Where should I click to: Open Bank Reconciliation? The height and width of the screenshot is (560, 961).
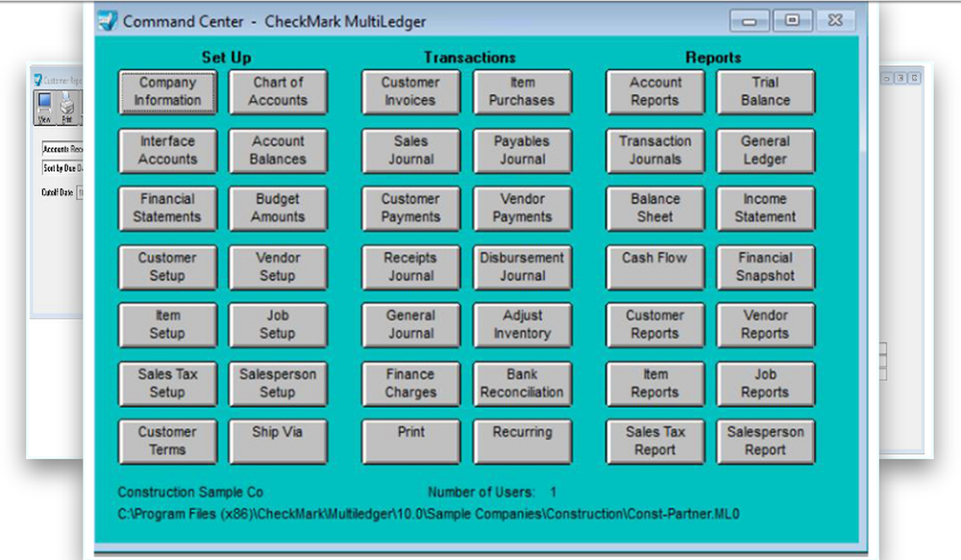pos(522,383)
